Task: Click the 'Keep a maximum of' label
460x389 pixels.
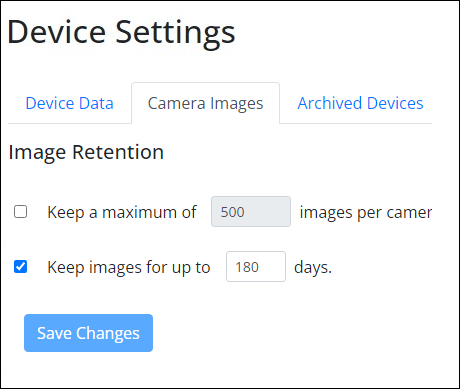Action: pos(122,212)
